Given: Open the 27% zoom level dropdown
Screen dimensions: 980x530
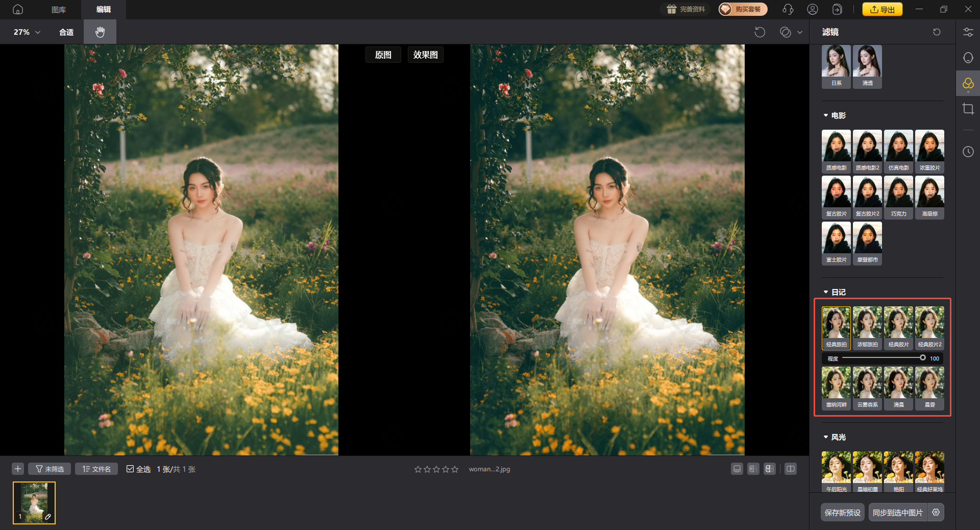Looking at the screenshot, I should click(27, 32).
